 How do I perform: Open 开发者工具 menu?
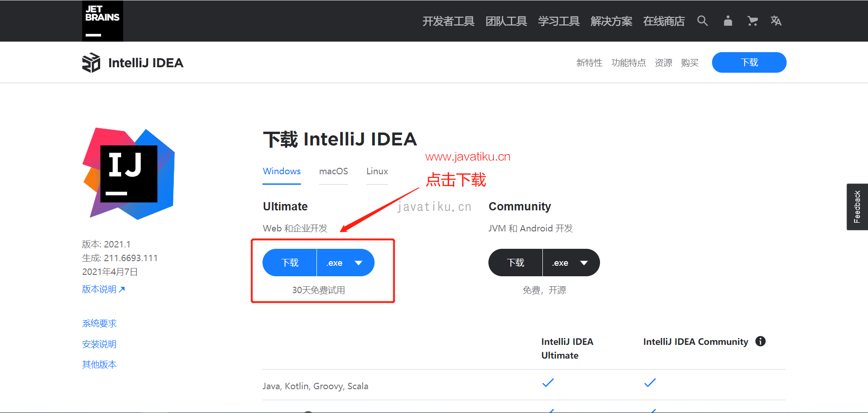(448, 21)
